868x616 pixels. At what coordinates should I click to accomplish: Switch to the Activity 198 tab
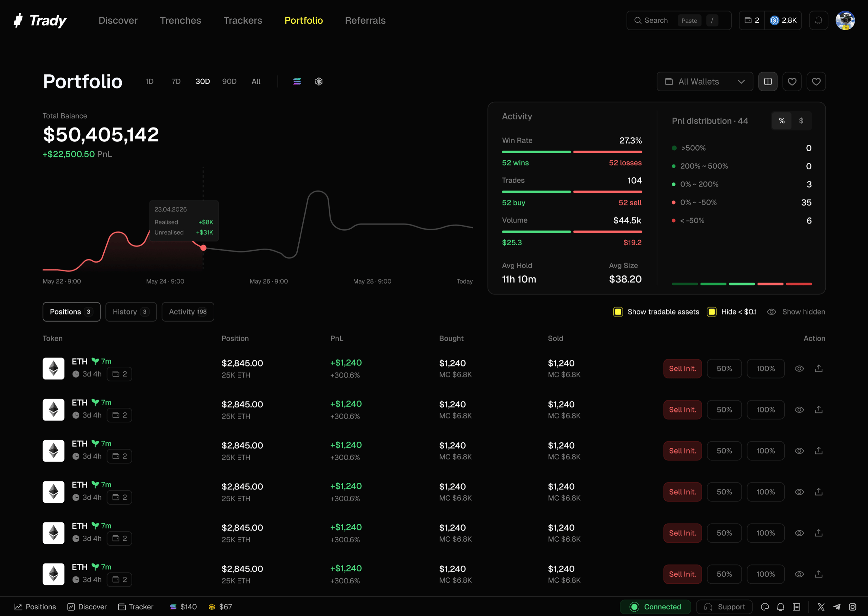point(188,312)
